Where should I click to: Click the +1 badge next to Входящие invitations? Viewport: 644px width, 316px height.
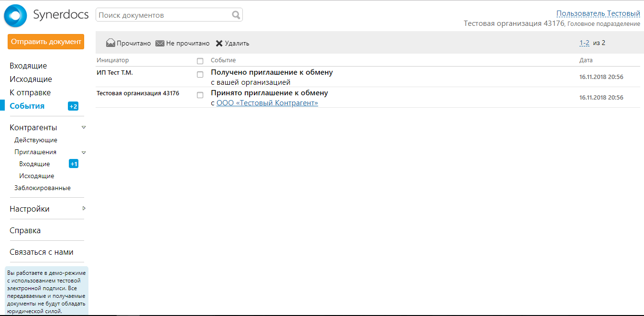74,164
